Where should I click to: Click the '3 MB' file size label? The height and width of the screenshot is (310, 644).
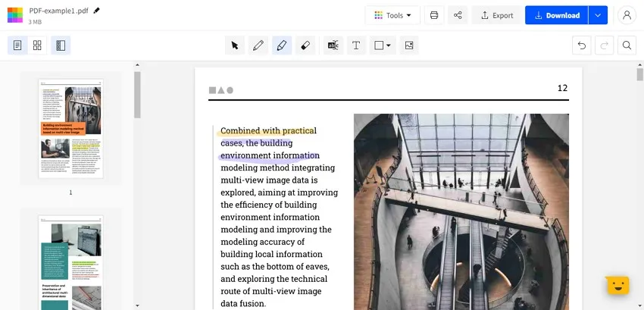(x=35, y=22)
